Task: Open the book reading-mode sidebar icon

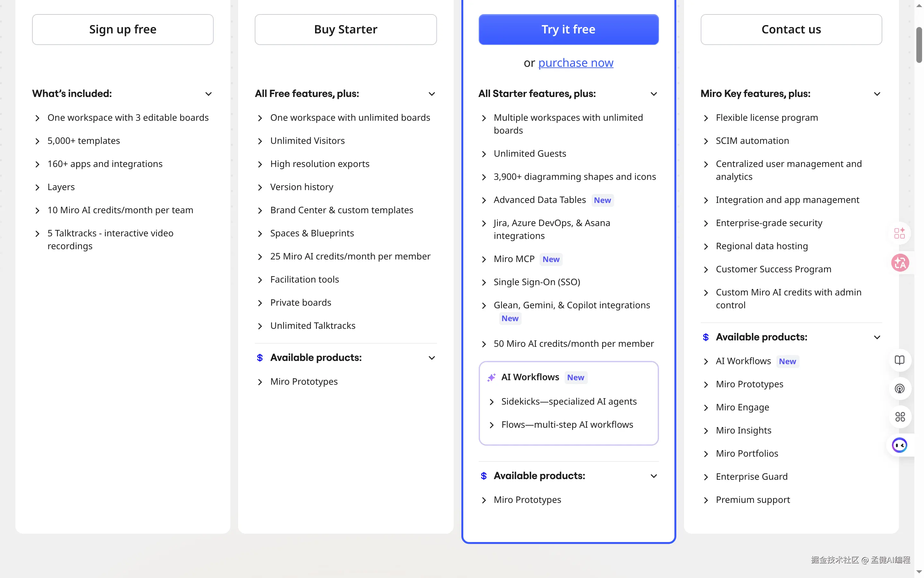Action: pos(900,361)
